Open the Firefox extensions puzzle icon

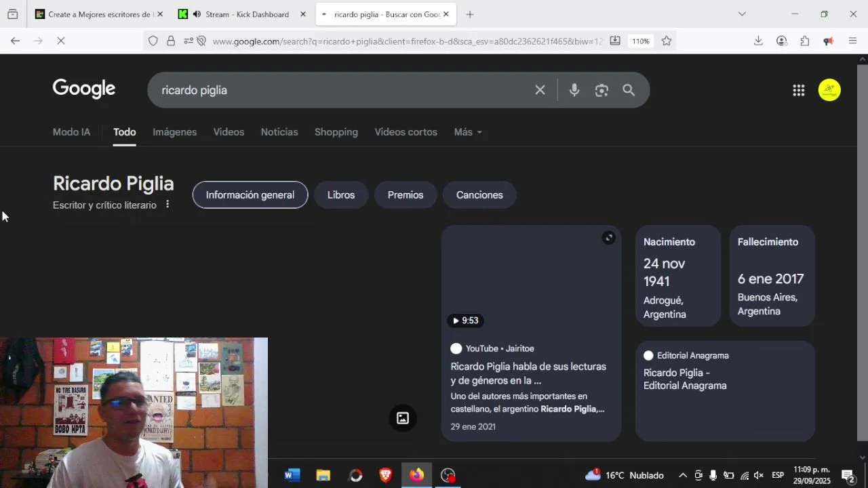click(805, 41)
